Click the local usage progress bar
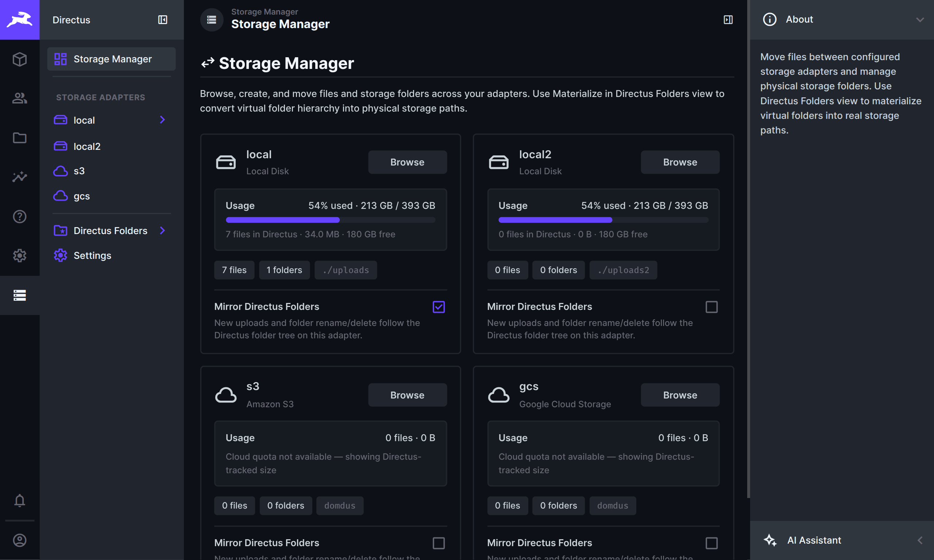934x560 pixels. coord(330,220)
